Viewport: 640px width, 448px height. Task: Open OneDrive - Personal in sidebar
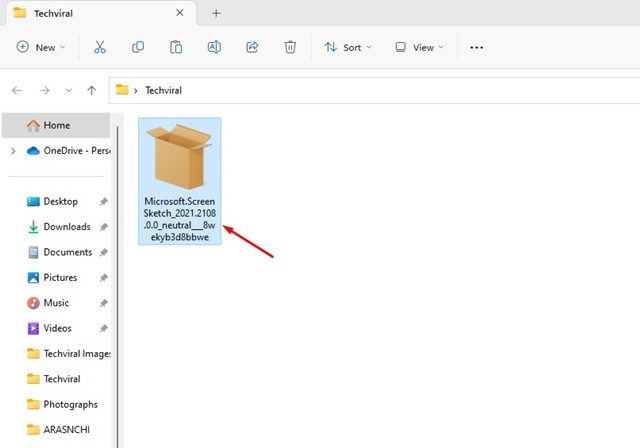pyautogui.click(x=69, y=151)
